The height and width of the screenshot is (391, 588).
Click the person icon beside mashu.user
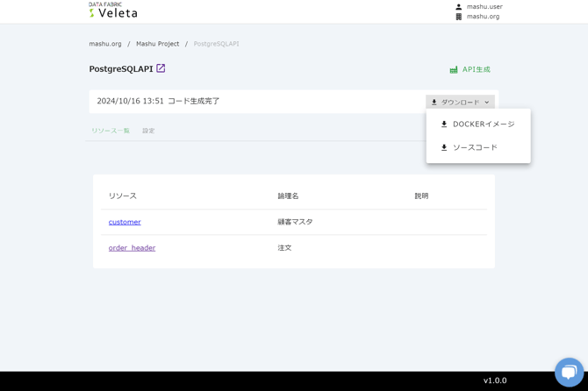pyautogui.click(x=458, y=7)
